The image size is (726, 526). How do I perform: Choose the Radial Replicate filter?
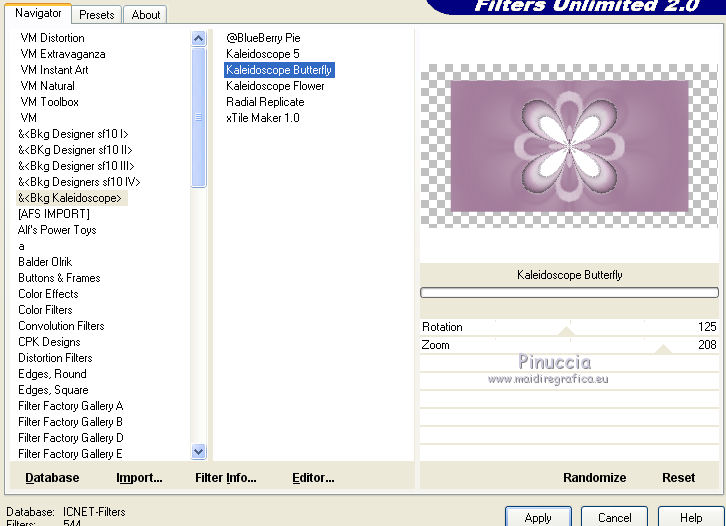pyautogui.click(x=265, y=102)
